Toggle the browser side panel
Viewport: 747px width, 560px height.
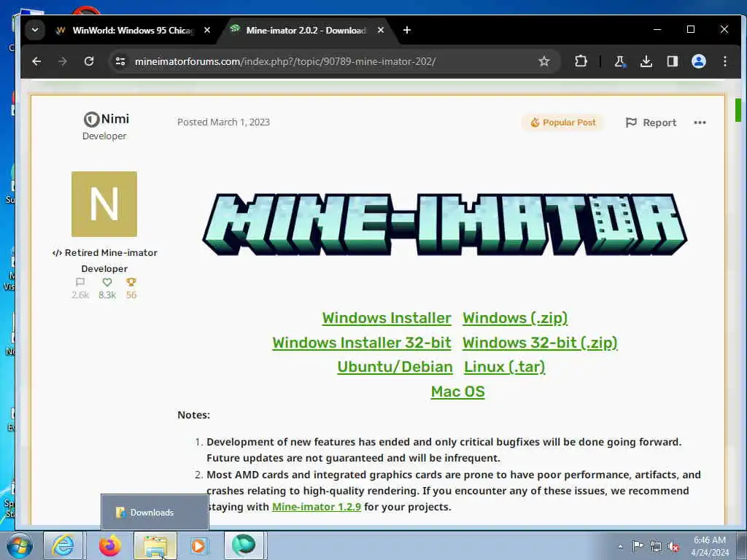coord(672,61)
